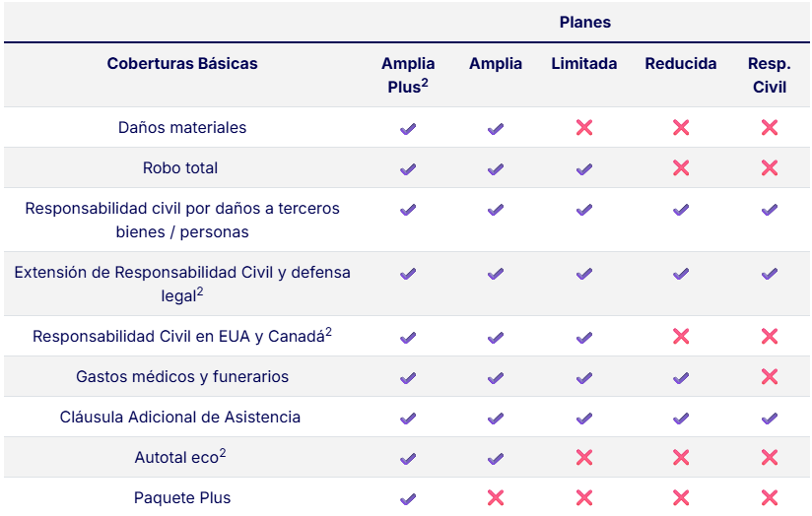
Task: Click the Amplia Plus checkmark for Paquete Plus
Action: pyautogui.click(x=408, y=498)
